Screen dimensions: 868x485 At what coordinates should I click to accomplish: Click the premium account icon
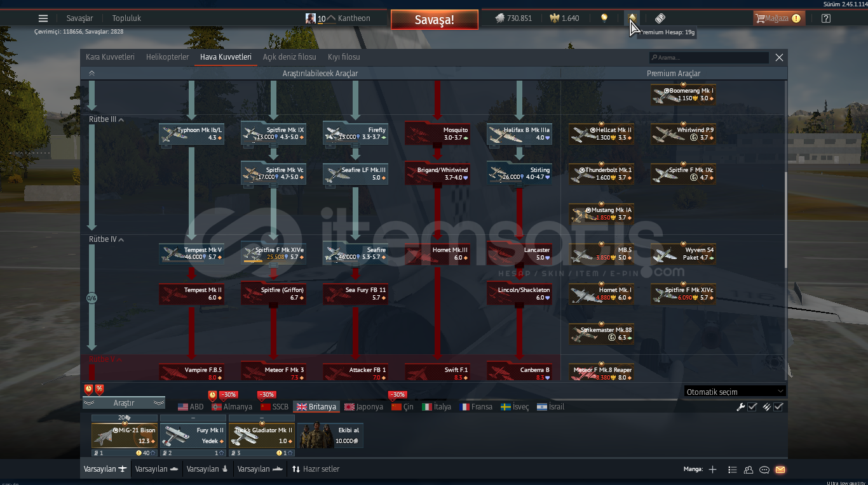tap(632, 18)
